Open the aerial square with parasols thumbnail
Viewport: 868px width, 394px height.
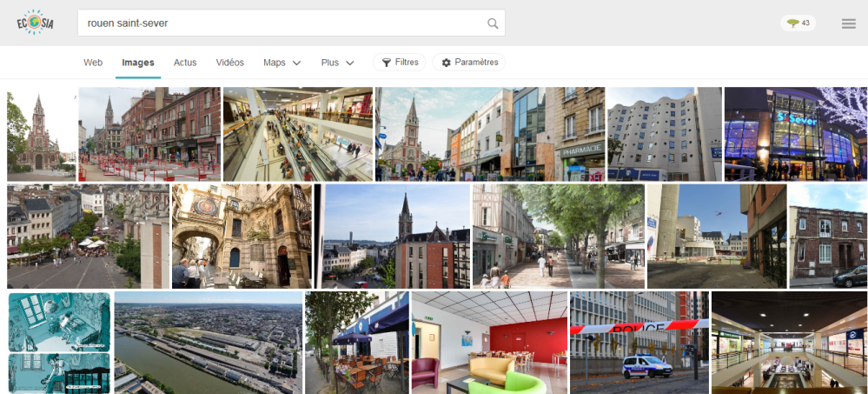click(88, 237)
